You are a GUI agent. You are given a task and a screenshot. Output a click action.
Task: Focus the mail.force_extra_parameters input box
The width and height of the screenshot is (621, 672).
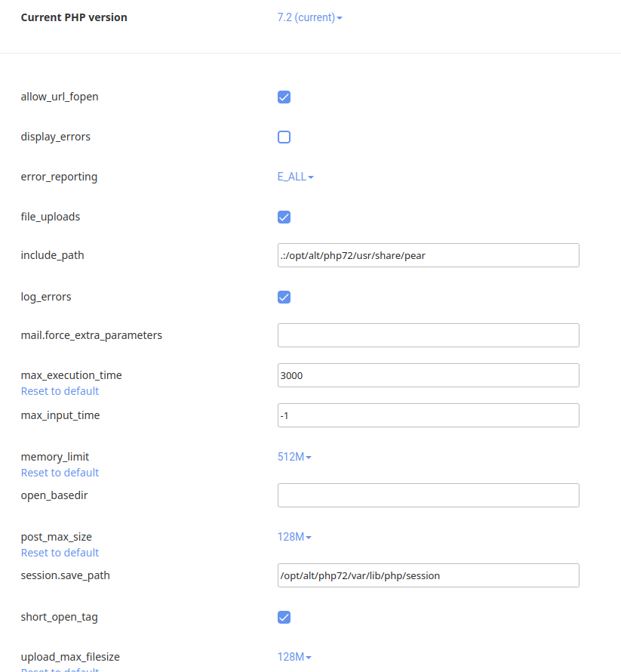428,335
